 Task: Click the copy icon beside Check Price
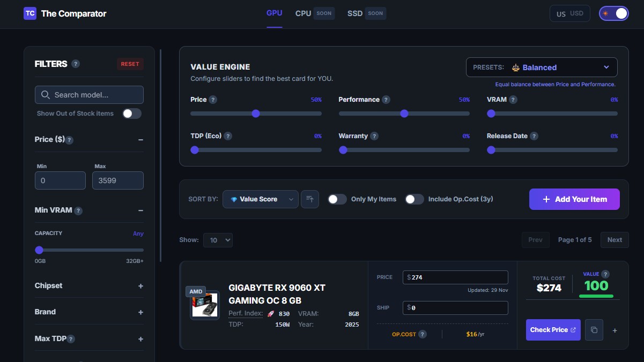click(x=594, y=330)
